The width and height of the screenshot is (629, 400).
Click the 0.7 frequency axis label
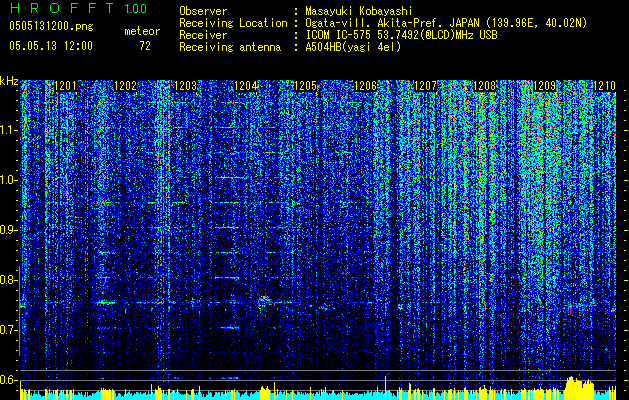[x=8, y=330]
